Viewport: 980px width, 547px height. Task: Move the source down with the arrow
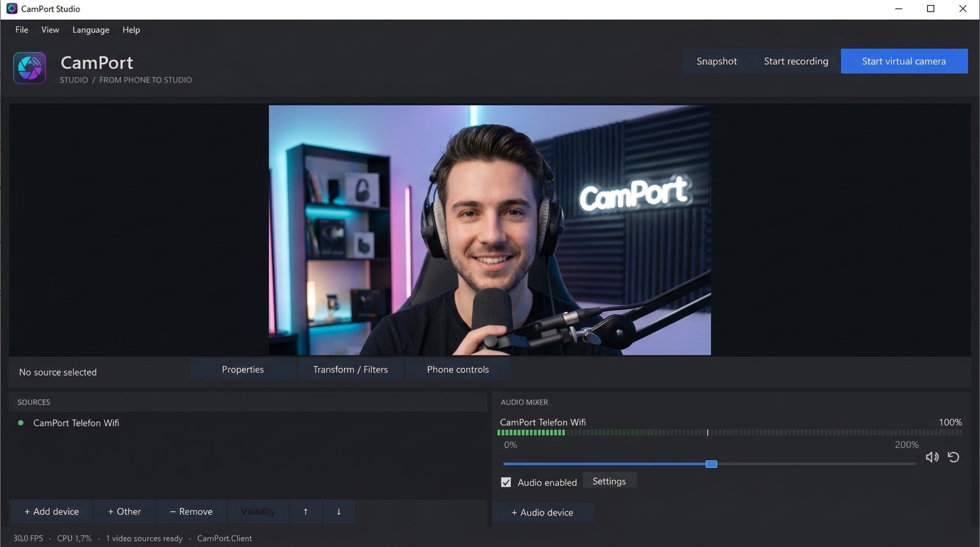pyautogui.click(x=338, y=511)
